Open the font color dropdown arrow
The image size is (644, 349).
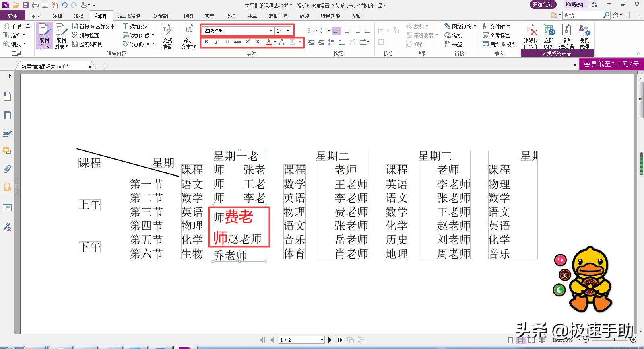pyautogui.click(x=275, y=42)
